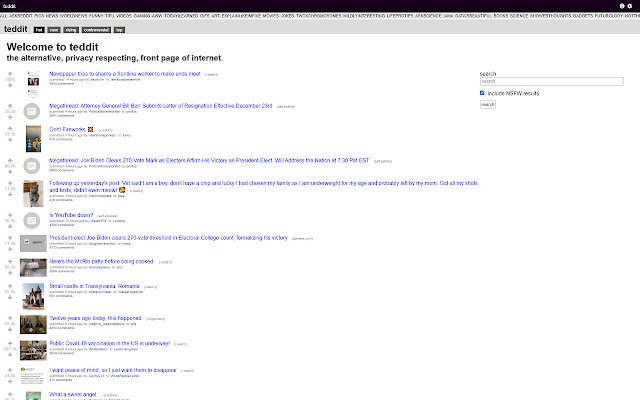Open MILDLYINTERESTING in the subreddit bar
640x400 pixels.
[x=364, y=16]
